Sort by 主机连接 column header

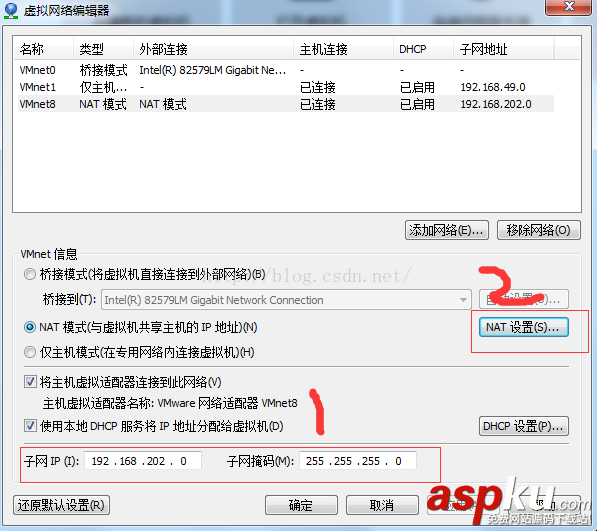click(x=343, y=49)
